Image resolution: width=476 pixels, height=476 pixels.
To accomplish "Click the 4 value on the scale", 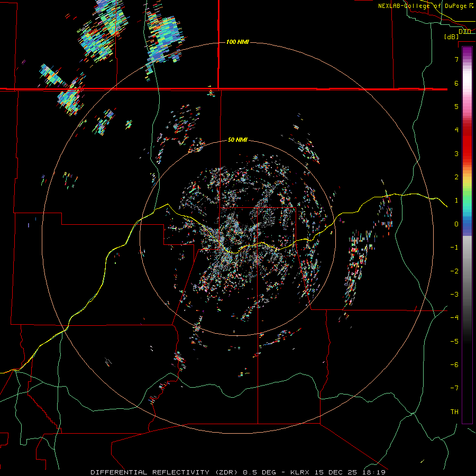I will click(456, 130).
